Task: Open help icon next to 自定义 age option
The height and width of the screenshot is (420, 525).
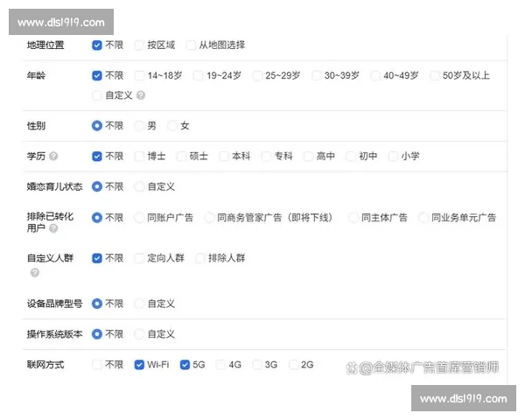Action: click(x=141, y=95)
